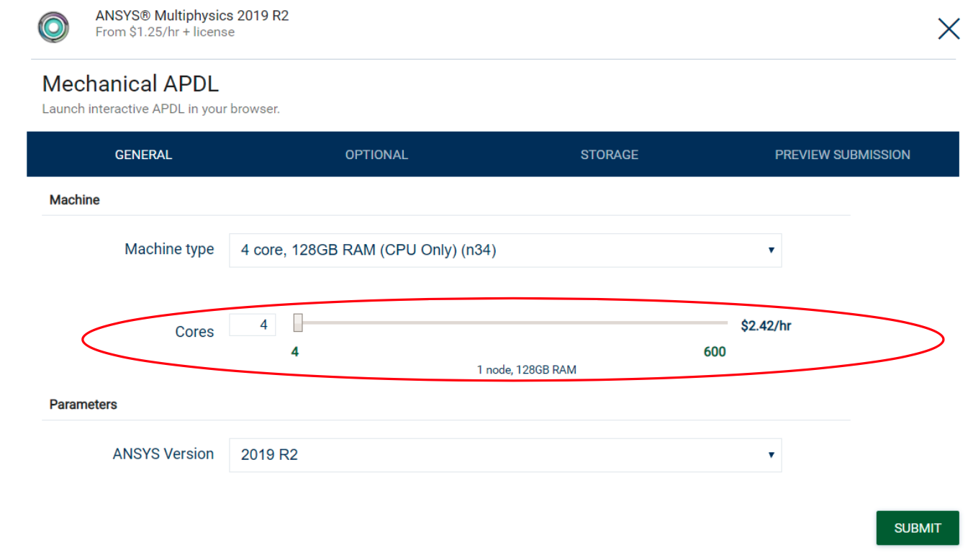This screenshot has width=968, height=560.
Task: Open the Machine type dropdown
Action: click(x=505, y=250)
